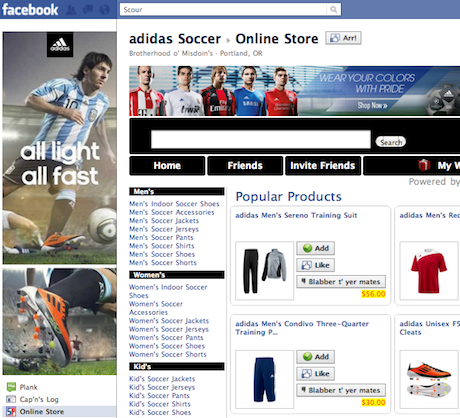Open adidas Unisex F5 Cleats title link
Image resolution: width=460 pixels, height=418 pixels.
click(x=429, y=328)
